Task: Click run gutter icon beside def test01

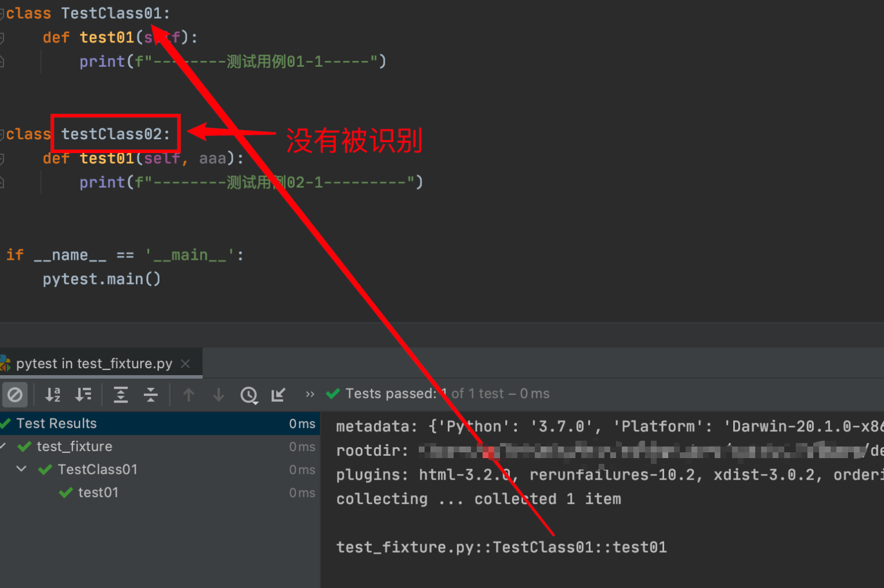Action: coord(3,37)
